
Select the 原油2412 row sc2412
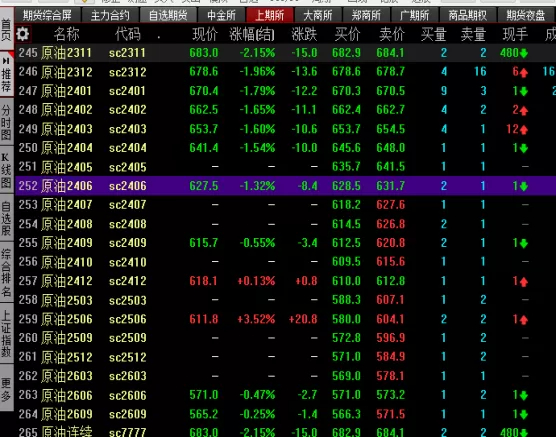(x=285, y=281)
